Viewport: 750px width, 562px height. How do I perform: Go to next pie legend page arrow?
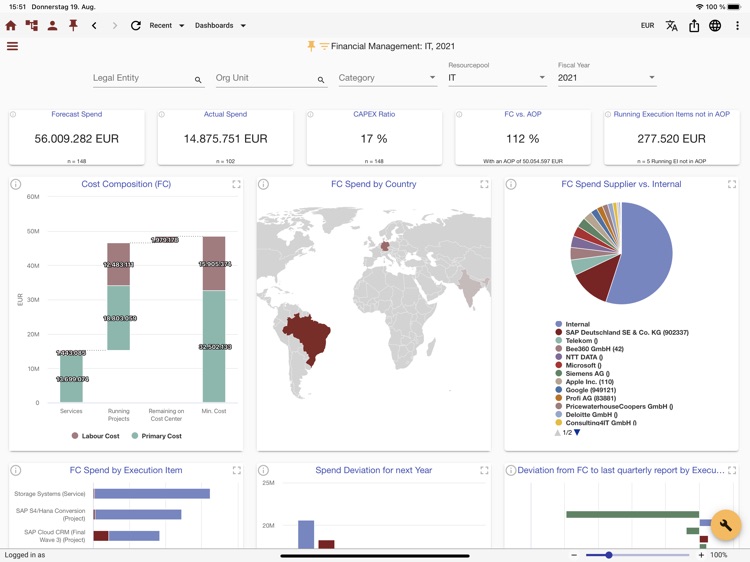[577, 432]
